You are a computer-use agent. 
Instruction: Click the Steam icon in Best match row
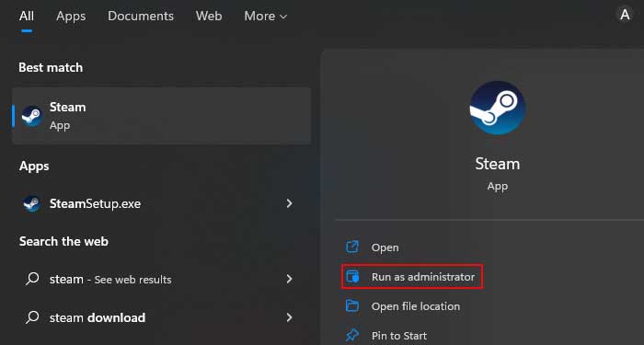pyautogui.click(x=32, y=116)
